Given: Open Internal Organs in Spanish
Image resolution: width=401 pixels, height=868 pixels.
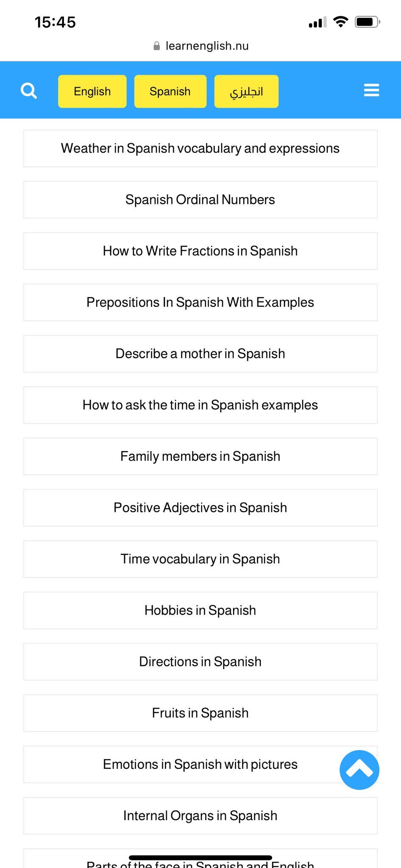Looking at the screenshot, I should click(200, 815).
